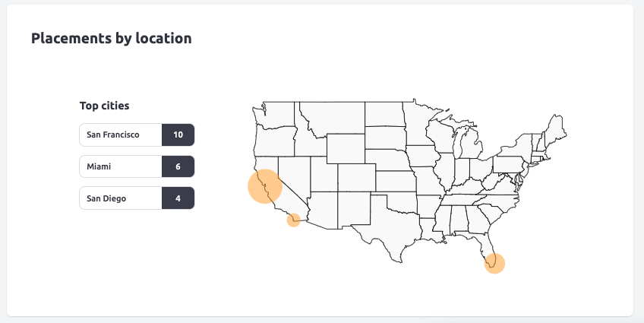Click the Miami map bubble
The width and height of the screenshot is (644, 323).
[494, 263]
